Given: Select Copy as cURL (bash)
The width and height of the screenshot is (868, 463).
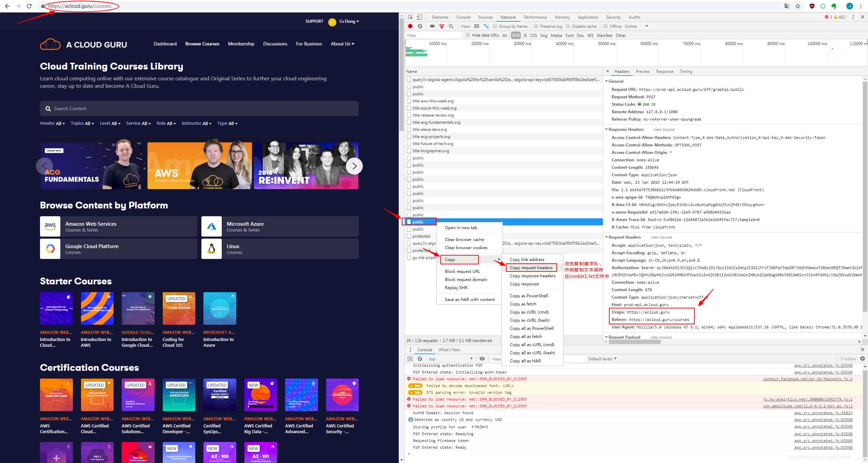Looking at the screenshot, I should pyautogui.click(x=530, y=320).
